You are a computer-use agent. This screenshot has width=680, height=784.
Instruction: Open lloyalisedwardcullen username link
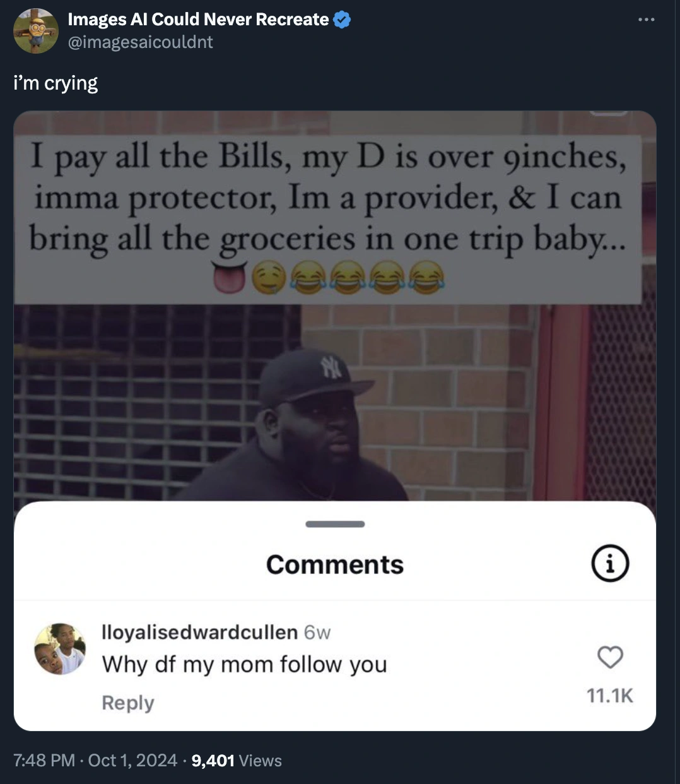[199, 632]
